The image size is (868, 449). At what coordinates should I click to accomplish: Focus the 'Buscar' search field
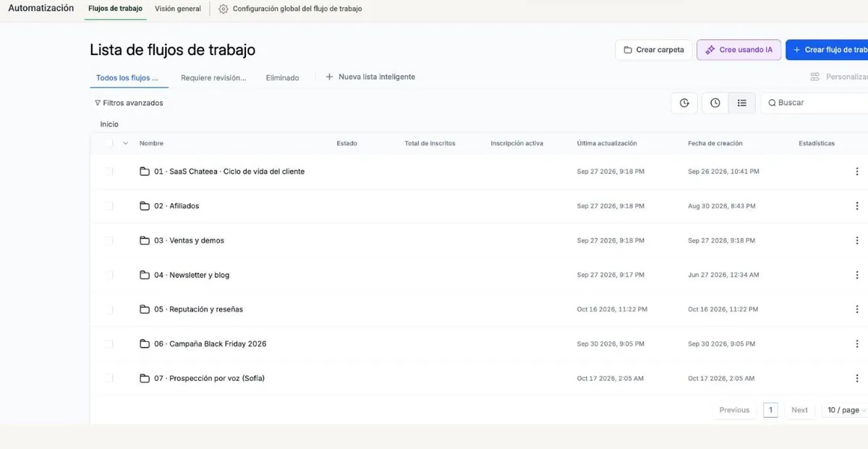(814, 103)
